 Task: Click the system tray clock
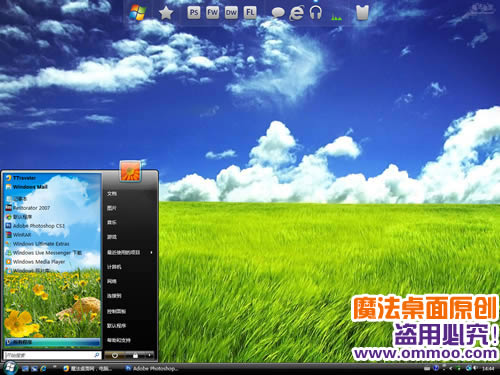[x=488, y=368]
